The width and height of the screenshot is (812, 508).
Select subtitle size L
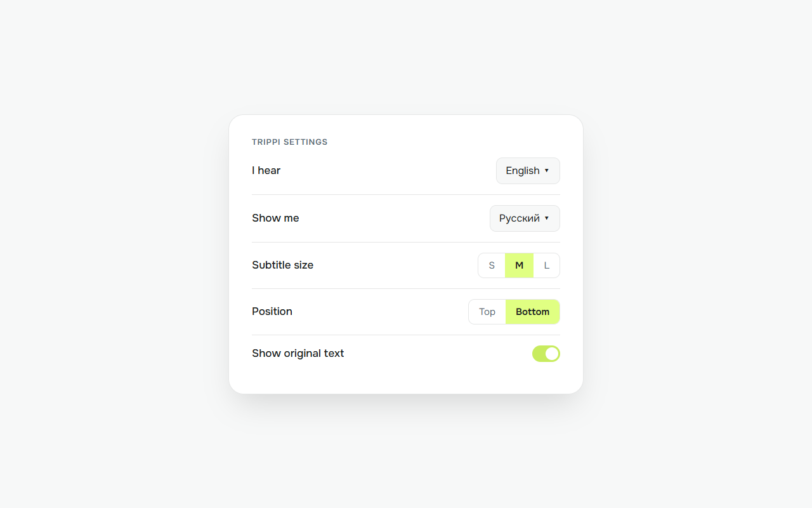tap(547, 265)
